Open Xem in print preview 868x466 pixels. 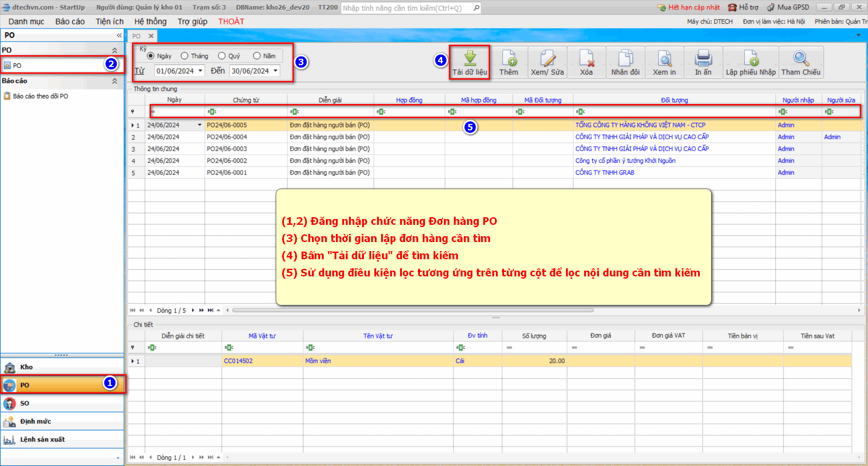[x=664, y=58]
